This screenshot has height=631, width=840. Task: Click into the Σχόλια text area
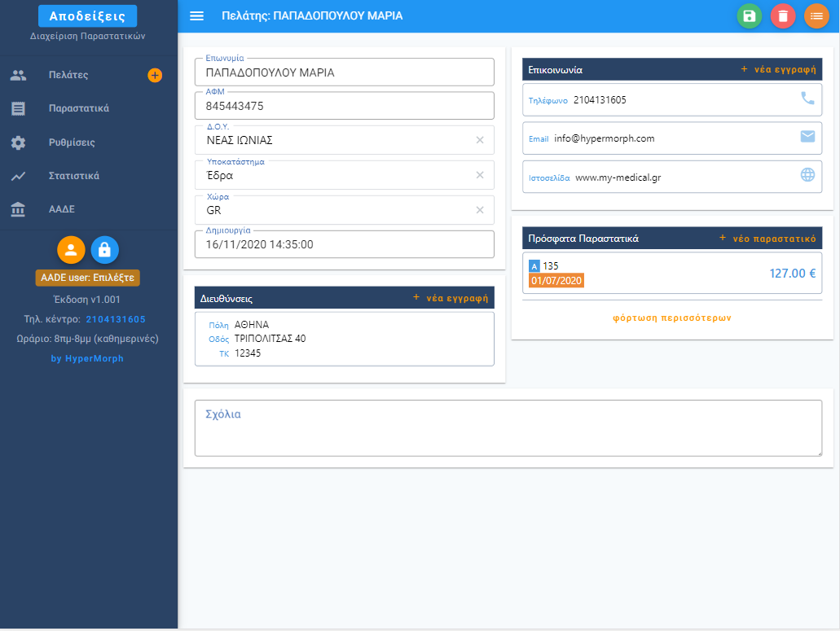[x=508, y=428]
